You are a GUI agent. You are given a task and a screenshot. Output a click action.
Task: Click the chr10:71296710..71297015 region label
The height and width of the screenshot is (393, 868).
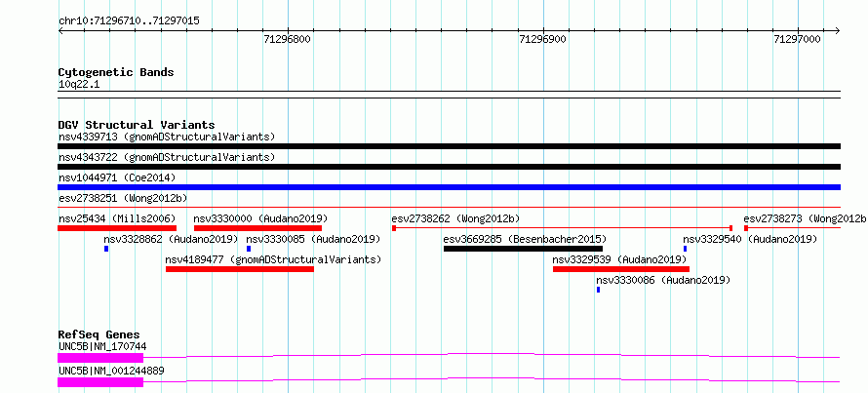(x=129, y=21)
